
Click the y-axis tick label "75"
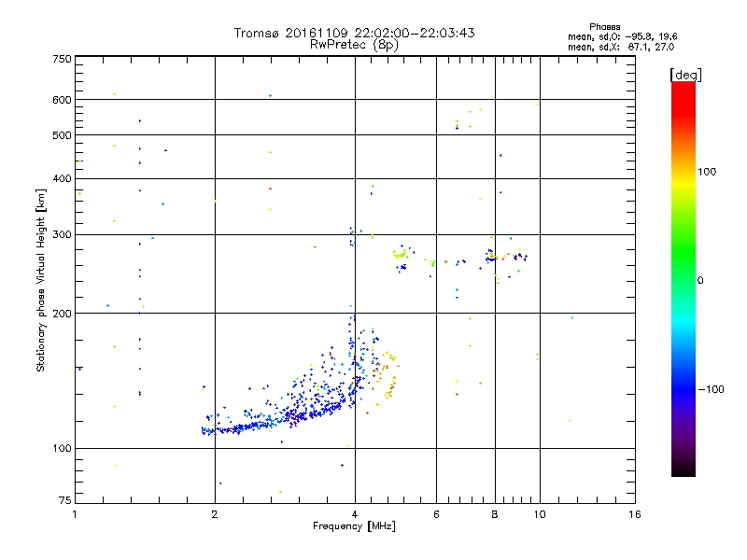point(65,500)
